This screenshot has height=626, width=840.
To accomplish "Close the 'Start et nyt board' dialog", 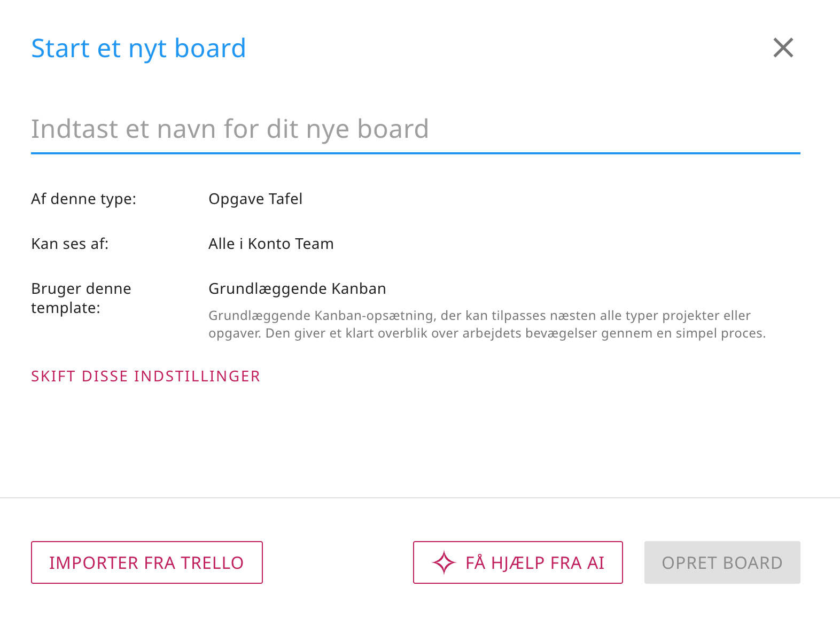I will coord(783,48).
